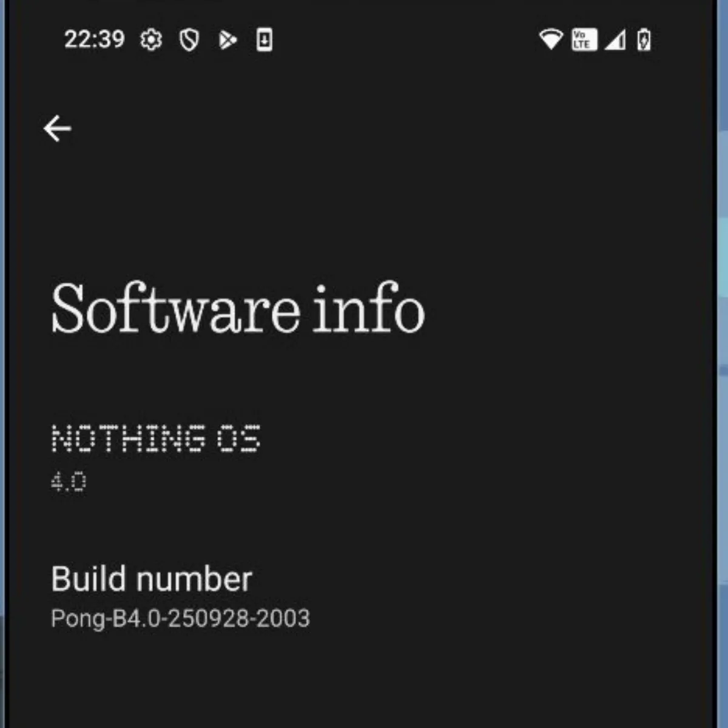The image size is (728, 728).
Task: Tap the 250928 date part of build string
Action: [x=208, y=618]
